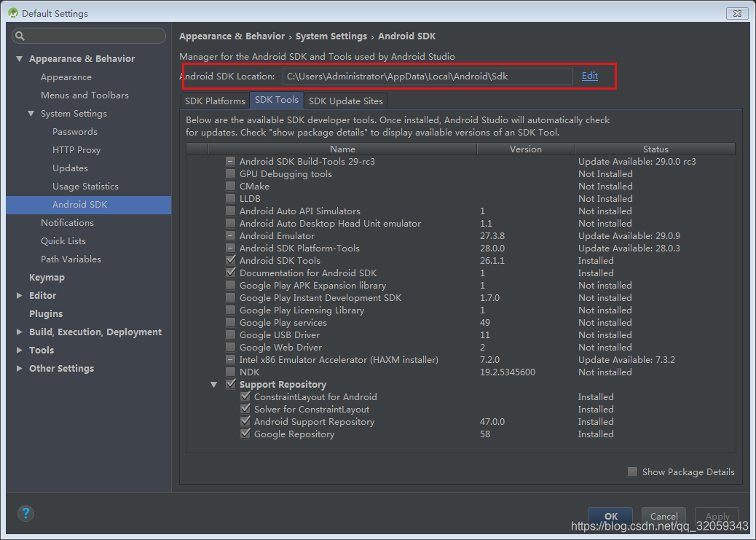Image resolution: width=756 pixels, height=540 pixels.
Task: Click System Settings in breadcrumb
Action: [x=331, y=36]
